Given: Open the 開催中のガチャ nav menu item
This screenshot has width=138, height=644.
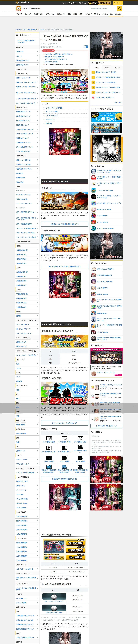Looking at the screenshot, I should (39, 14).
